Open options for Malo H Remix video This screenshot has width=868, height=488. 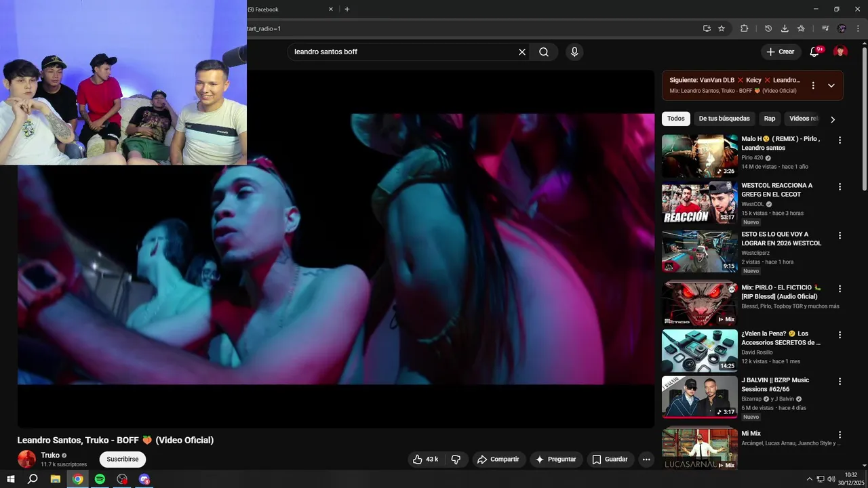(x=840, y=140)
